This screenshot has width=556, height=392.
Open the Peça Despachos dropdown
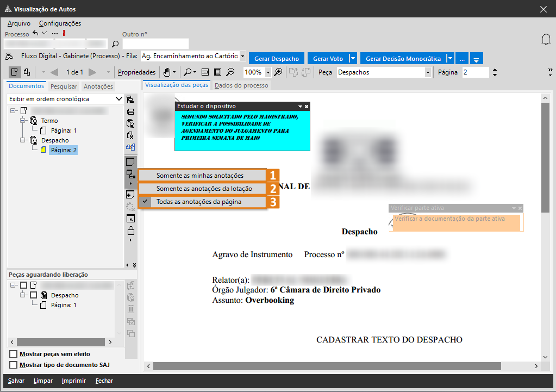coord(428,72)
